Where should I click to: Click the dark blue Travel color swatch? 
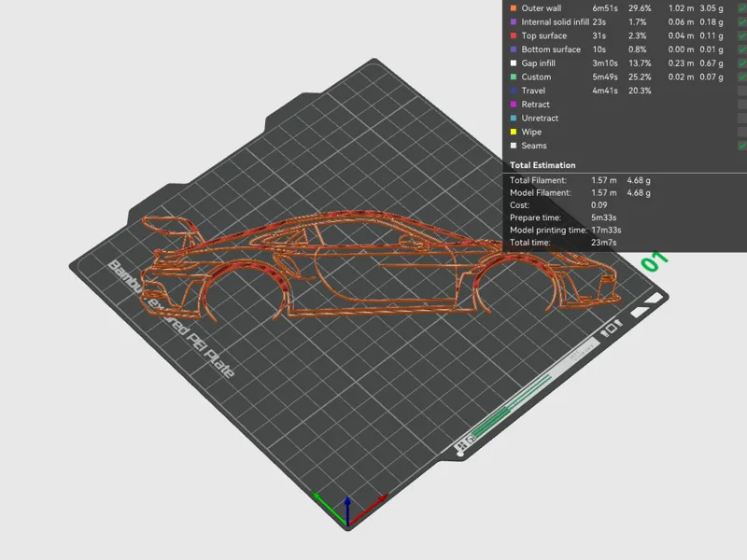513,91
